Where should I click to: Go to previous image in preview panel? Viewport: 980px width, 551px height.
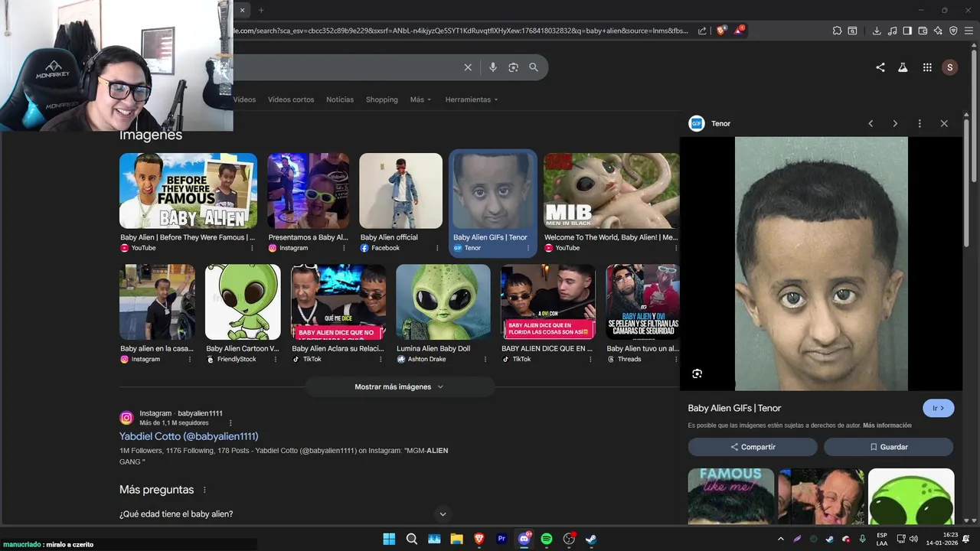coord(871,123)
